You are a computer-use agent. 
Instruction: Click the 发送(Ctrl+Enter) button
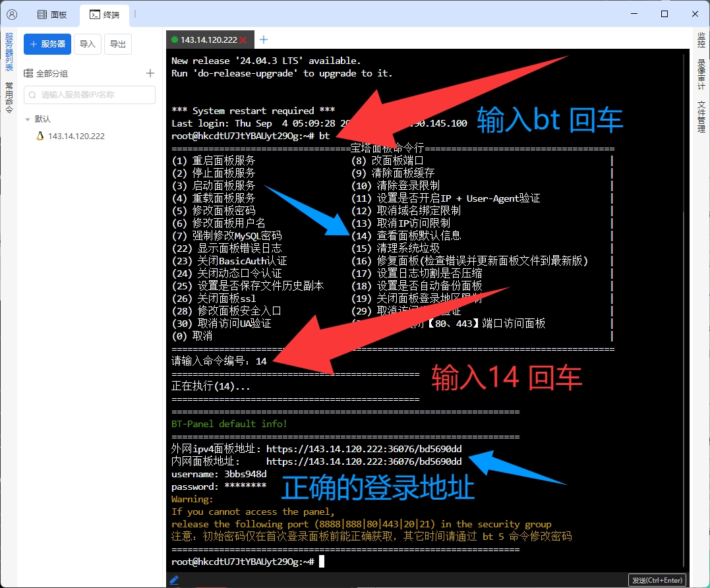pyautogui.click(x=657, y=580)
